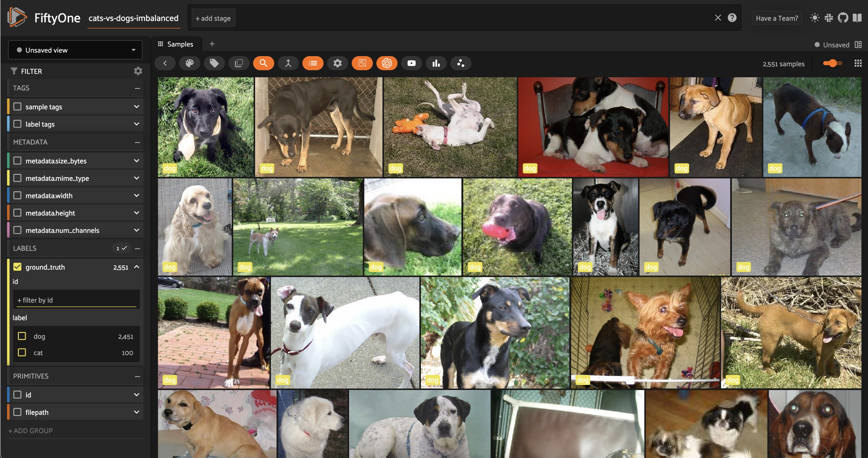Open the OpenAI swirl icon
The height and width of the screenshot is (458, 868).
[x=387, y=63]
